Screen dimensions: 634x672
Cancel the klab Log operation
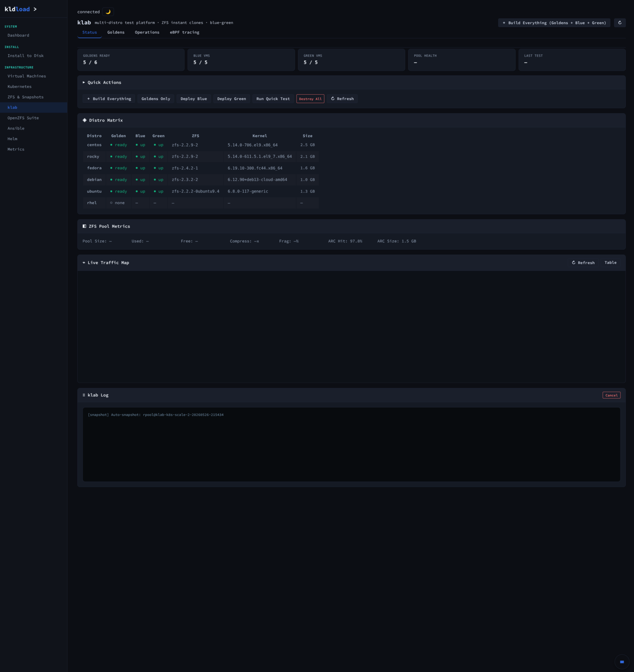(x=611, y=395)
